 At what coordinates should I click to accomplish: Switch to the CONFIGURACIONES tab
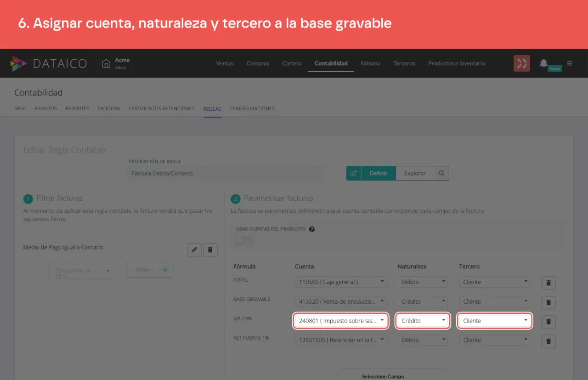252,109
